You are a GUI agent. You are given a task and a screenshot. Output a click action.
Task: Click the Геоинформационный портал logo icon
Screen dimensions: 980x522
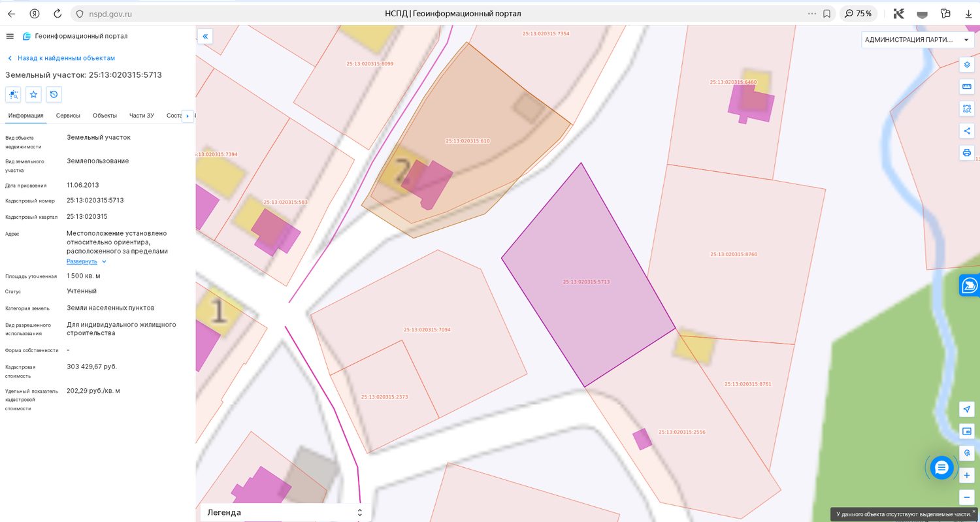click(27, 37)
